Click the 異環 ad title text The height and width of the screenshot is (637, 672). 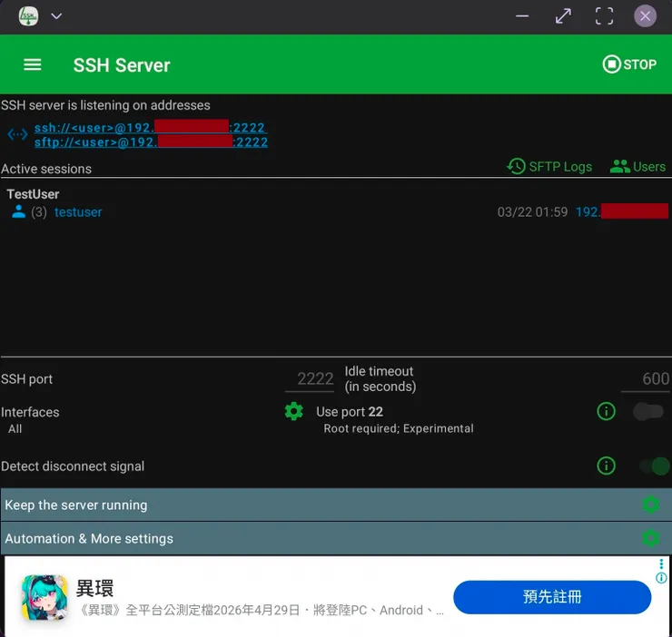tap(94, 588)
